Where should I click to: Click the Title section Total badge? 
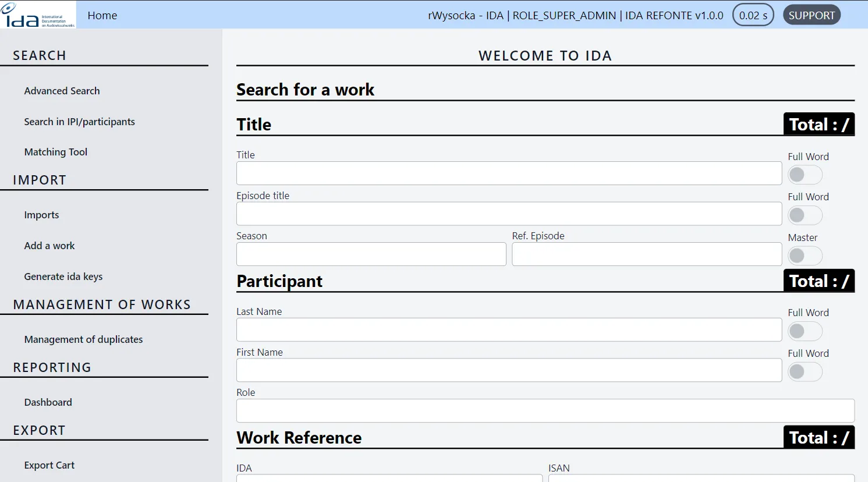coord(819,124)
